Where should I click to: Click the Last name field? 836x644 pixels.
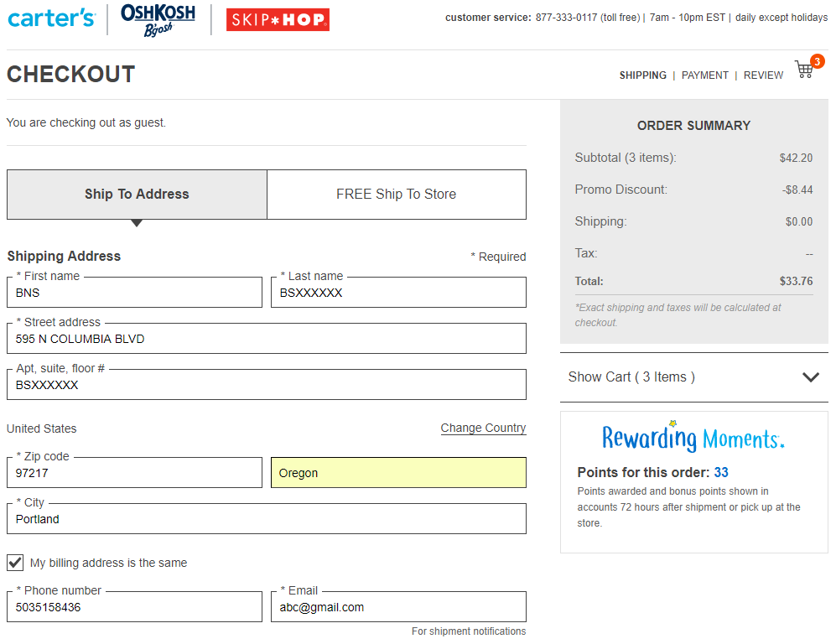pyautogui.click(x=398, y=293)
